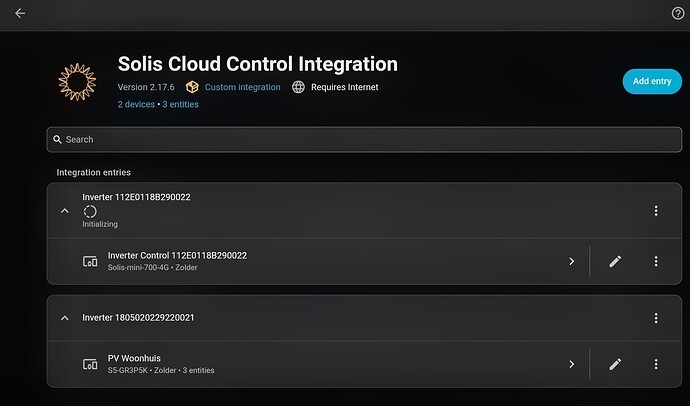
Task: Edit PV Woonhuis with pencil icon
Action: click(615, 364)
